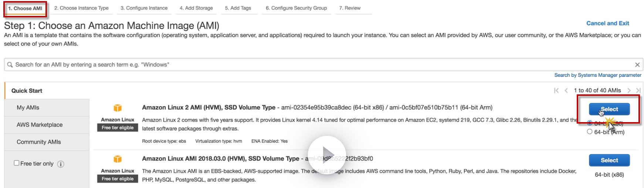Switch to 6. Configure Security Group tab
Viewport: 644px width, 188px height.
tap(296, 8)
